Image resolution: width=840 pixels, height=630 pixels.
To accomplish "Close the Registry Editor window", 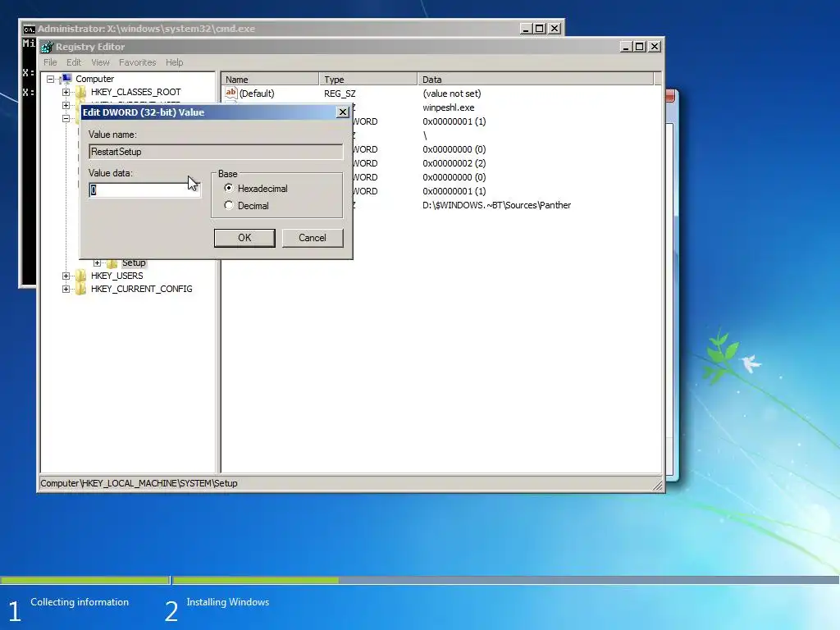I will pyautogui.click(x=654, y=47).
